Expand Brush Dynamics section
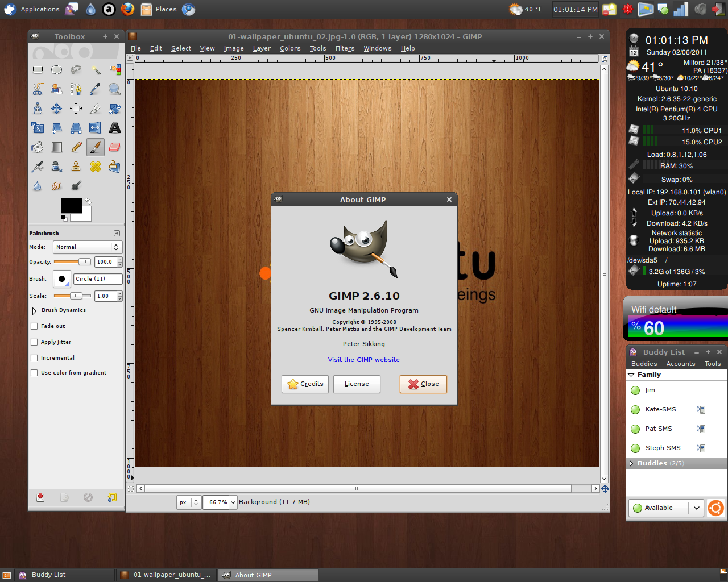The image size is (728, 582). (x=34, y=311)
